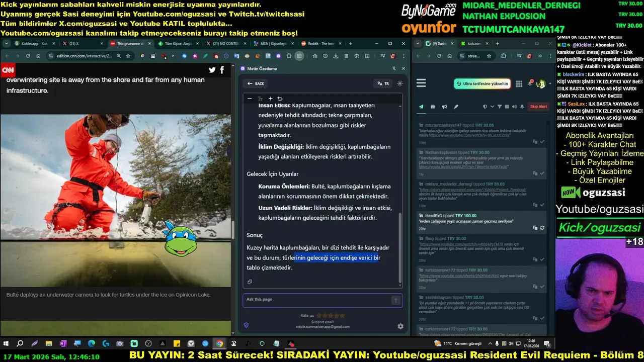Viewport: 644px width, 362px height.
Task: Open notifications bell in dashboard header
Action: [x=530, y=83]
